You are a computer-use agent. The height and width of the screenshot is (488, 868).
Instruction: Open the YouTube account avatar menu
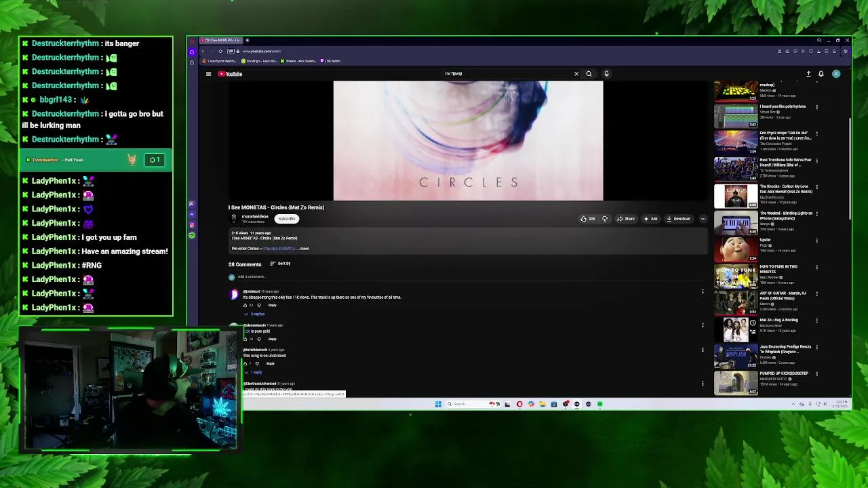coord(836,74)
